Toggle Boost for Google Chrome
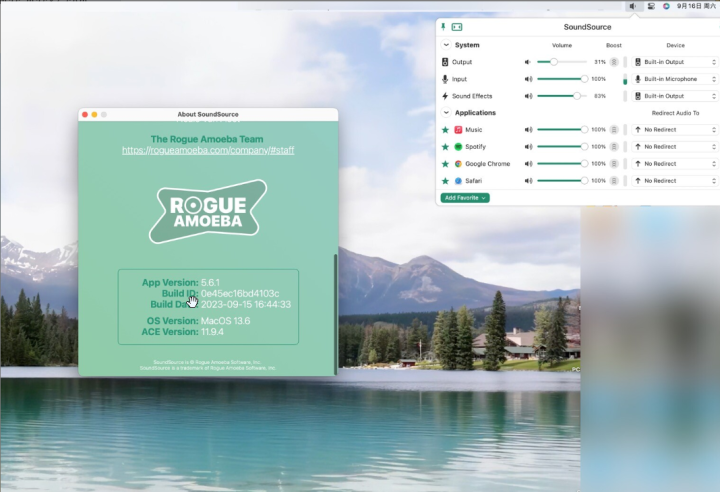The image size is (720, 492). click(614, 164)
